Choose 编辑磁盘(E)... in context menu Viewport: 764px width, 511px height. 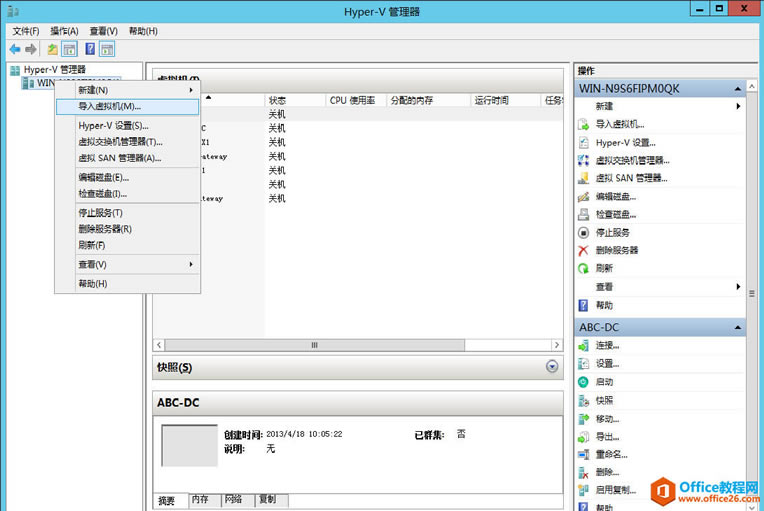click(128, 178)
